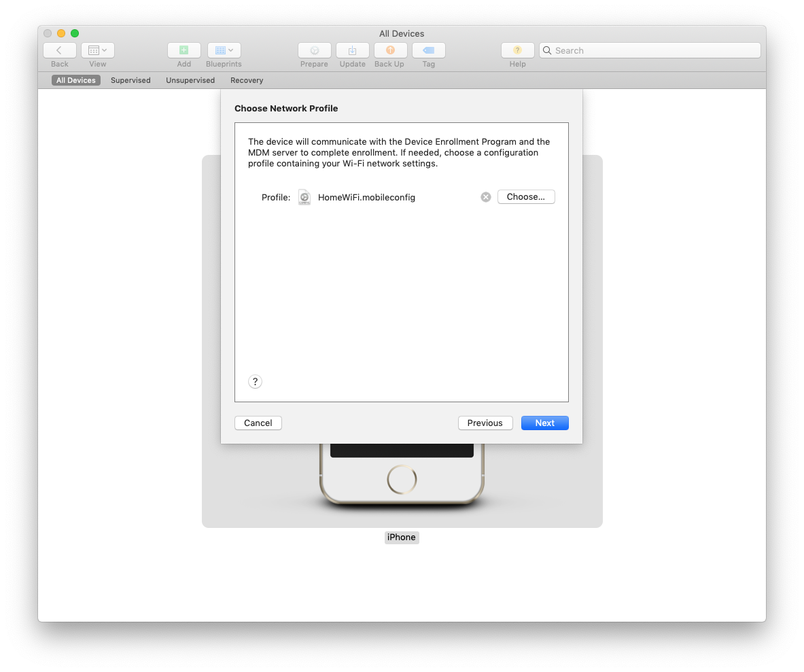Show the Unsupervised devices tab
This screenshot has height=672, width=804.
(x=190, y=80)
